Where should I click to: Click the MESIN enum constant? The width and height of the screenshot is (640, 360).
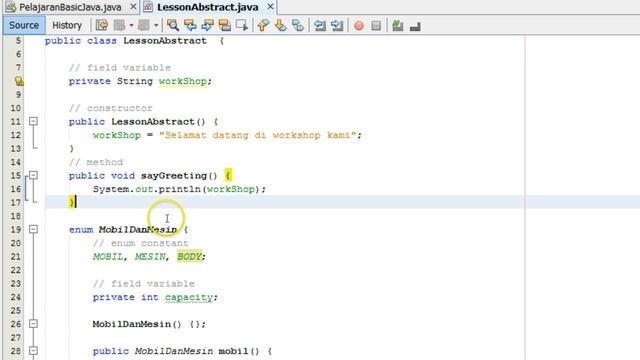click(150, 257)
